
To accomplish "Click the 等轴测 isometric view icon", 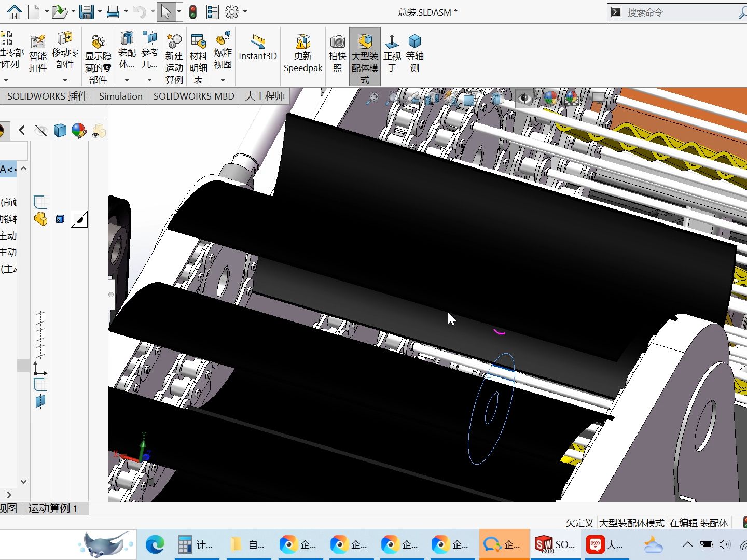I will click(414, 54).
